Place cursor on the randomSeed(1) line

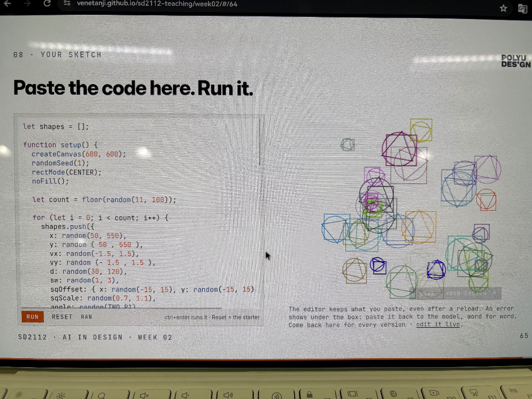pos(60,163)
